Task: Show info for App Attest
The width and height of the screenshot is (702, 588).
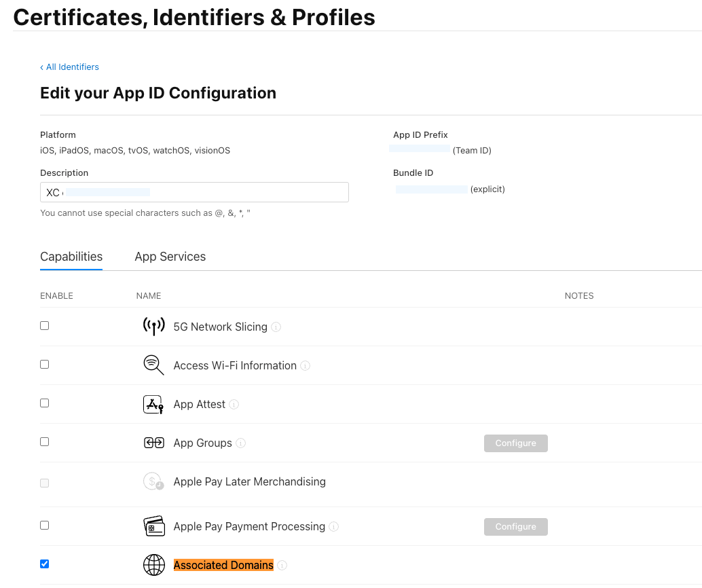Action: pos(234,405)
